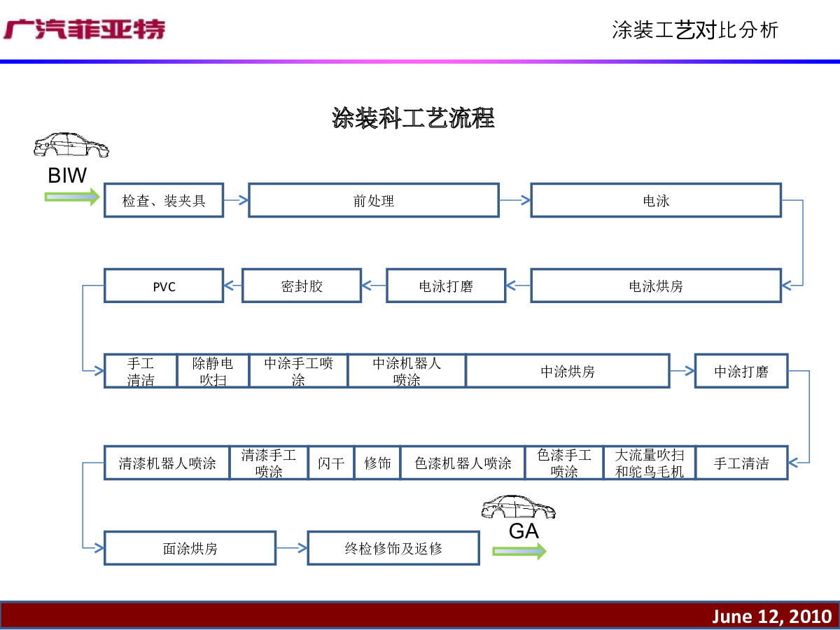Click the arrow between 电泳烘房 and 电泳打磨

pos(518,286)
